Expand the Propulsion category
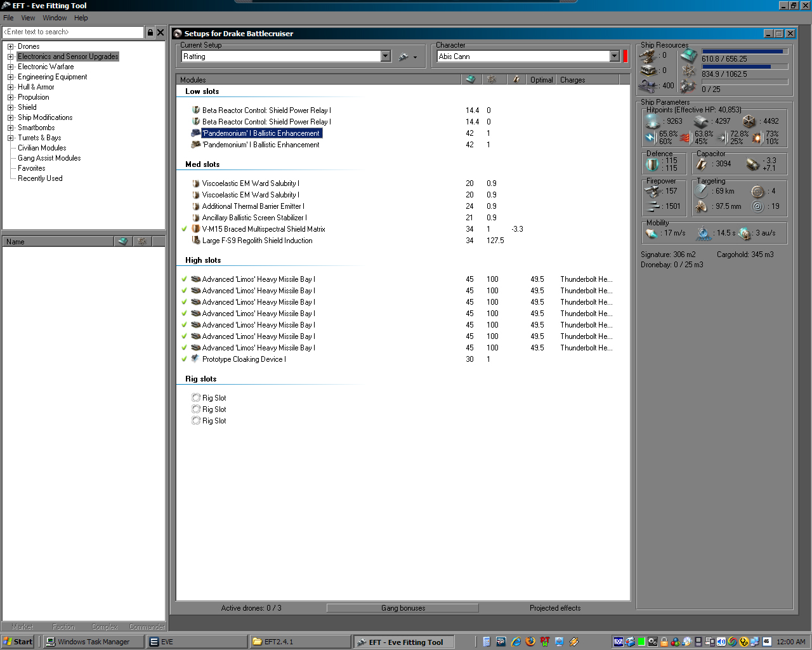Viewport: 812px width, 650px height. (x=11, y=97)
